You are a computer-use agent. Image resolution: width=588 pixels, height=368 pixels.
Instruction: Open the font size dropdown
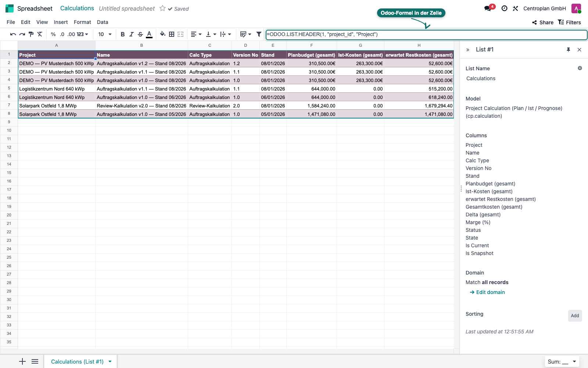(x=105, y=34)
